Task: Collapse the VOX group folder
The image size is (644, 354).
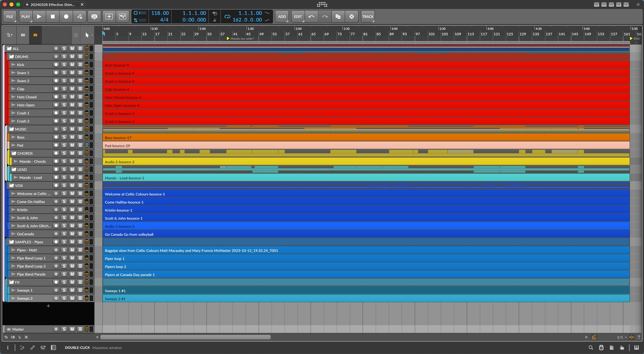Action: (x=11, y=186)
